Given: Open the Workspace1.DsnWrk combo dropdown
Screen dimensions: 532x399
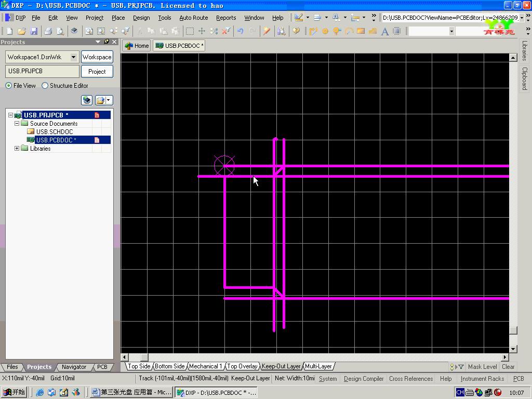Looking at the screenshot, I should pos(73,57).
